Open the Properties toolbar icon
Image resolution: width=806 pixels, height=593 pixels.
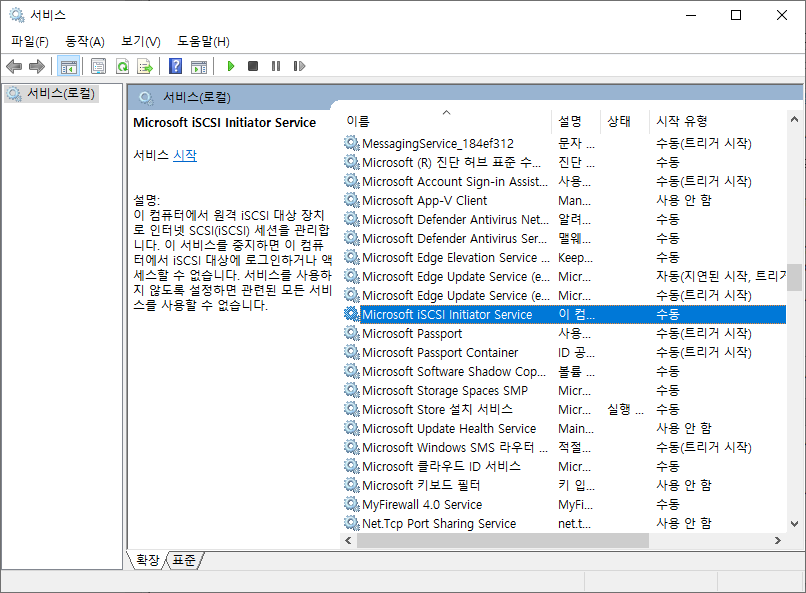(98, 66)
